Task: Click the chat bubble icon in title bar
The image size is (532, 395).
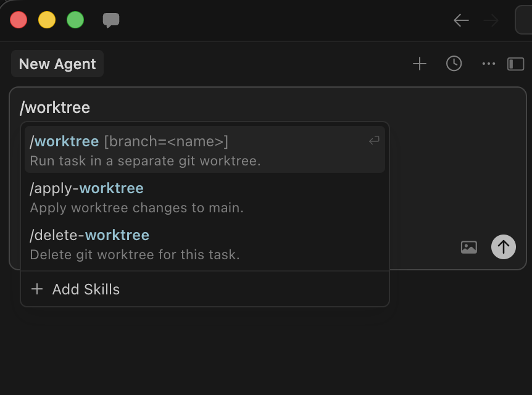Action: (111, 20)
